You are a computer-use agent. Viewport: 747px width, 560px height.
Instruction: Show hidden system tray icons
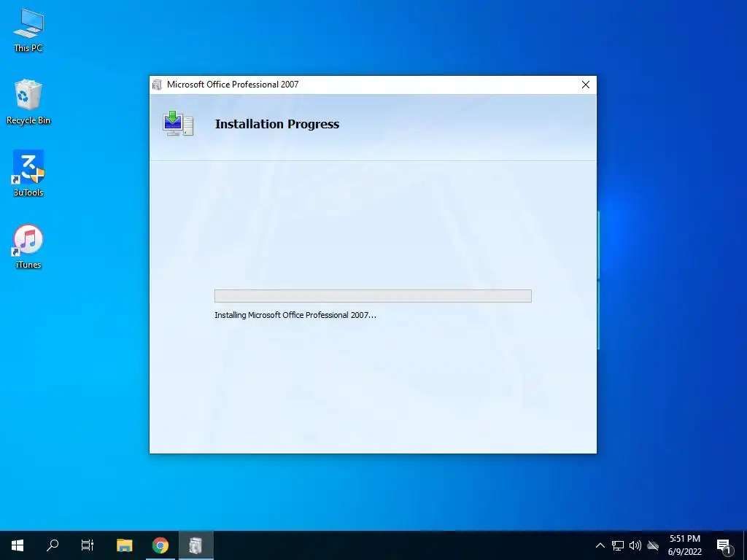click(x=600, y=545)
